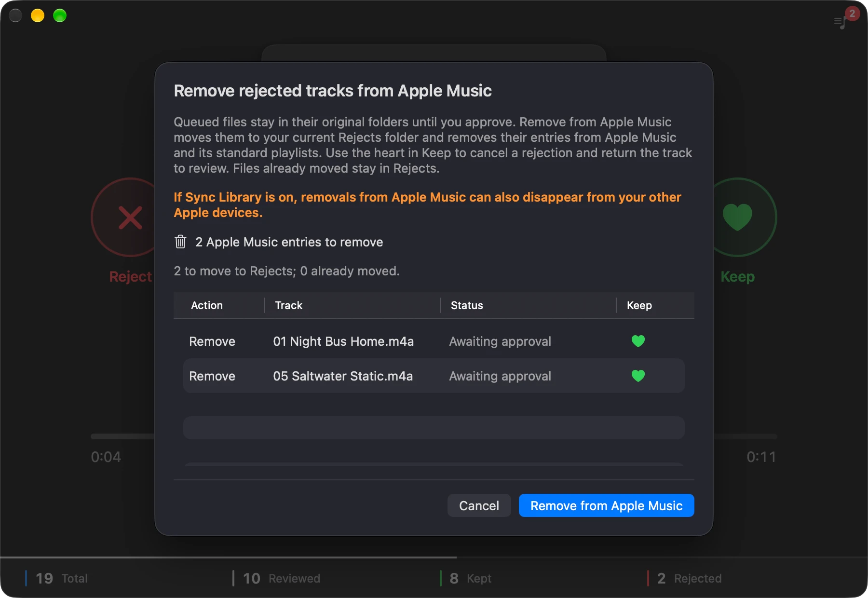Confirm Remove from Apple Music
Image resolution: width=868 pixels, height=598 pixels.
[606, 505]
